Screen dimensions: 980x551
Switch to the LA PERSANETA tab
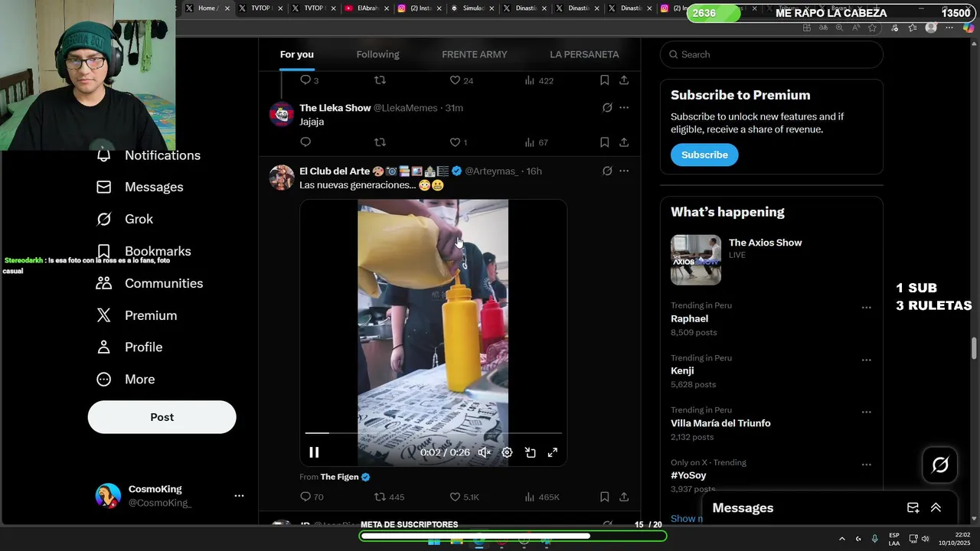click(x=584, y=54)
